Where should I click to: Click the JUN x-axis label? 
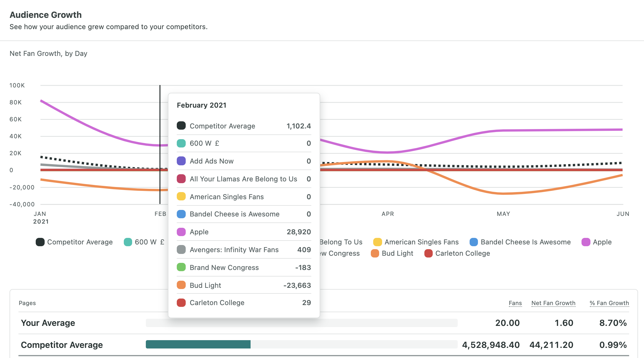[x=623, y=214]
